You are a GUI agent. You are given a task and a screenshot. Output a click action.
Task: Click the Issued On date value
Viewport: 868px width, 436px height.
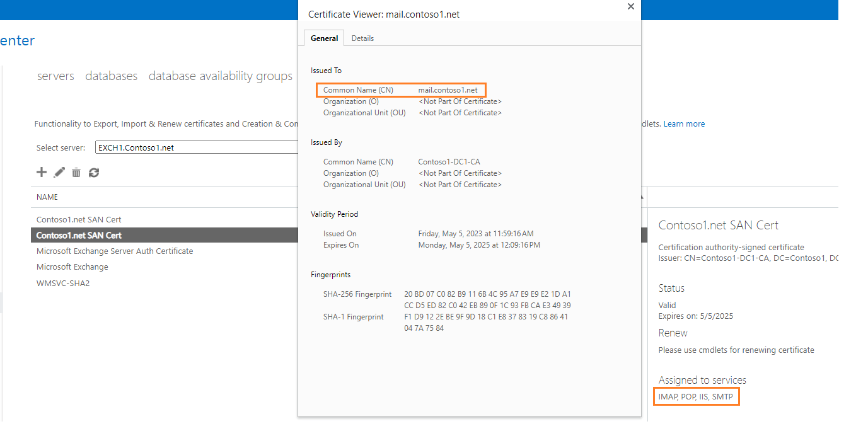pos(476,234)
